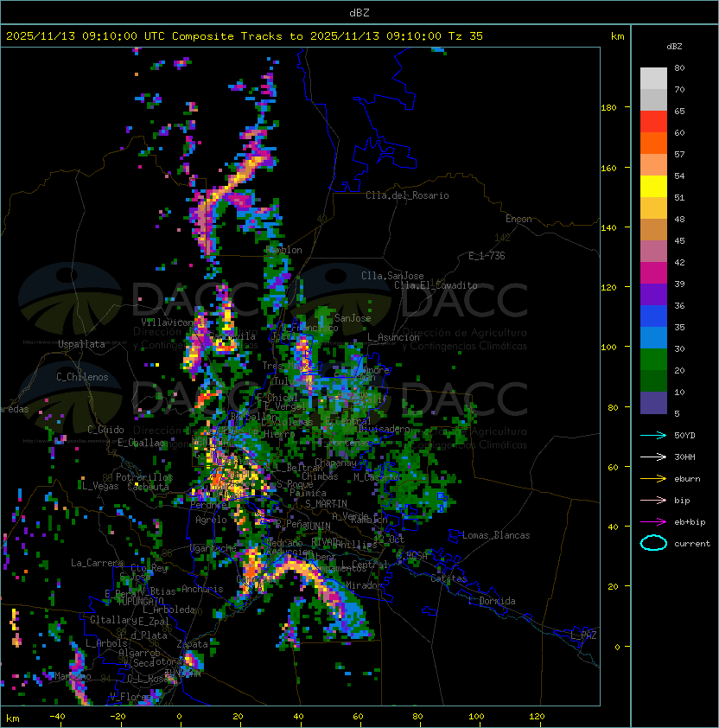Click the Clla.SanJose map label

click(392, 276)
